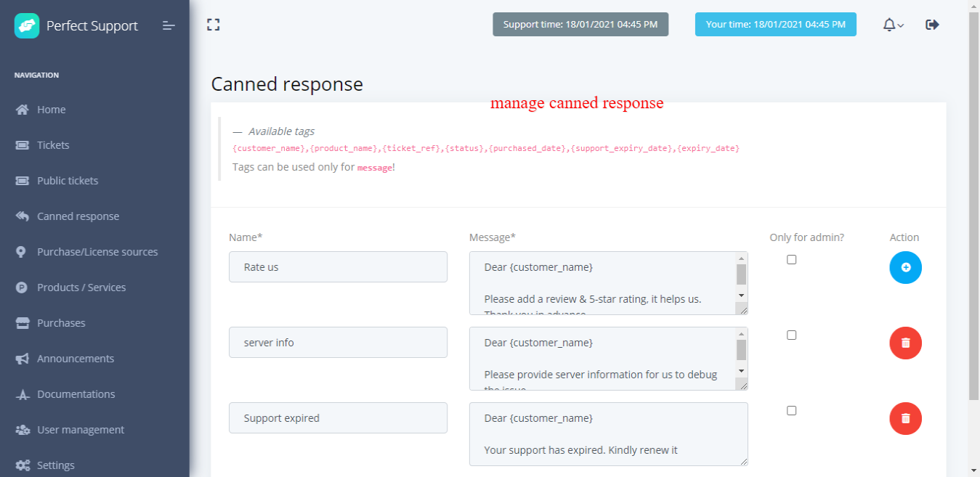Click the Perfect Support logo icon
Screen dimensions: 980x477
pos(27,25)
